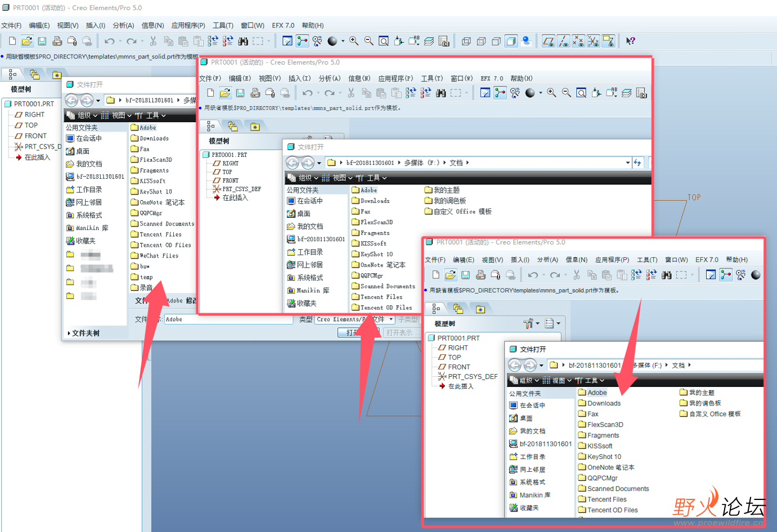Open model tree settings dropdown in lower-right window

[531, 323]
